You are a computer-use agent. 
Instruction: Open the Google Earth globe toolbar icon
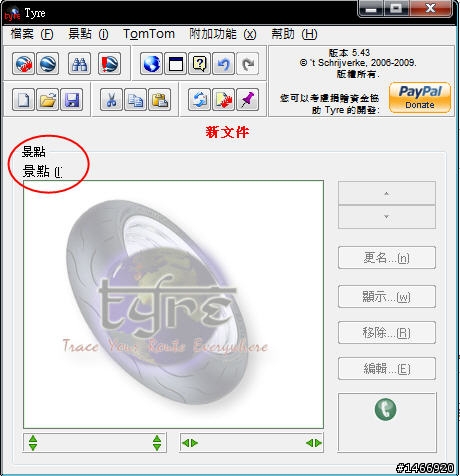tap(48, 63)
